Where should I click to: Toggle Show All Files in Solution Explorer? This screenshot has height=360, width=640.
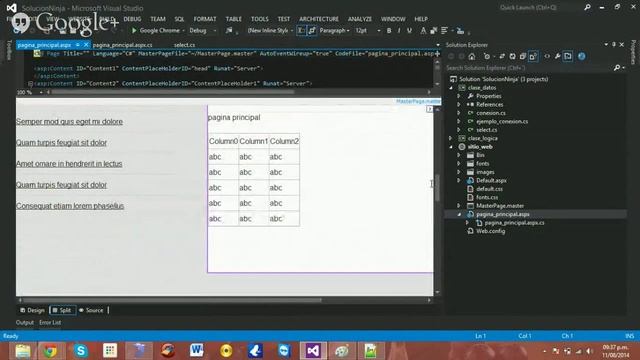[x=533, y=56]
